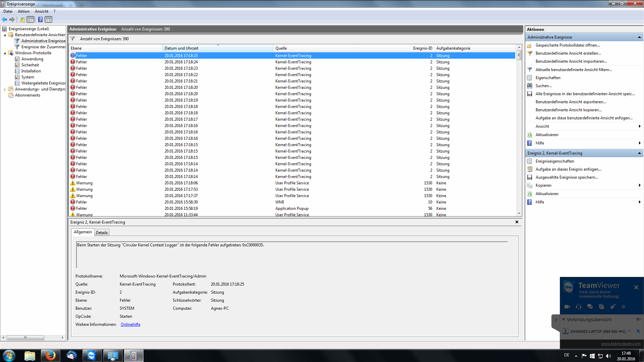Switch to the Details tab
Screen dimensions: 644x362
[102, 233]
